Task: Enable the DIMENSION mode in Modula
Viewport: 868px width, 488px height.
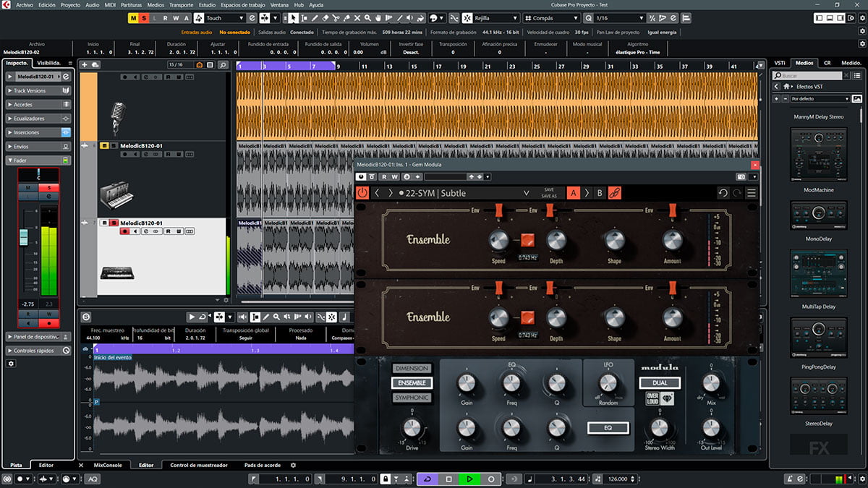Action: [x=412, y=369]
